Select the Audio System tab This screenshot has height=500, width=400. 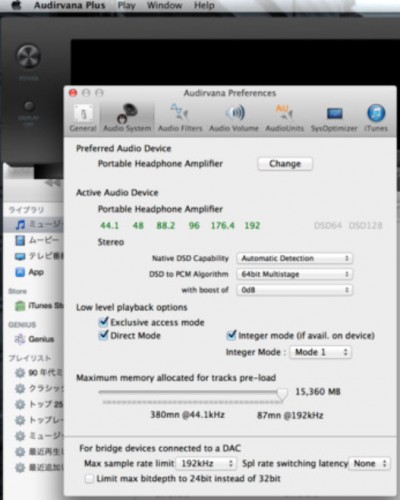tap(127, 118)
